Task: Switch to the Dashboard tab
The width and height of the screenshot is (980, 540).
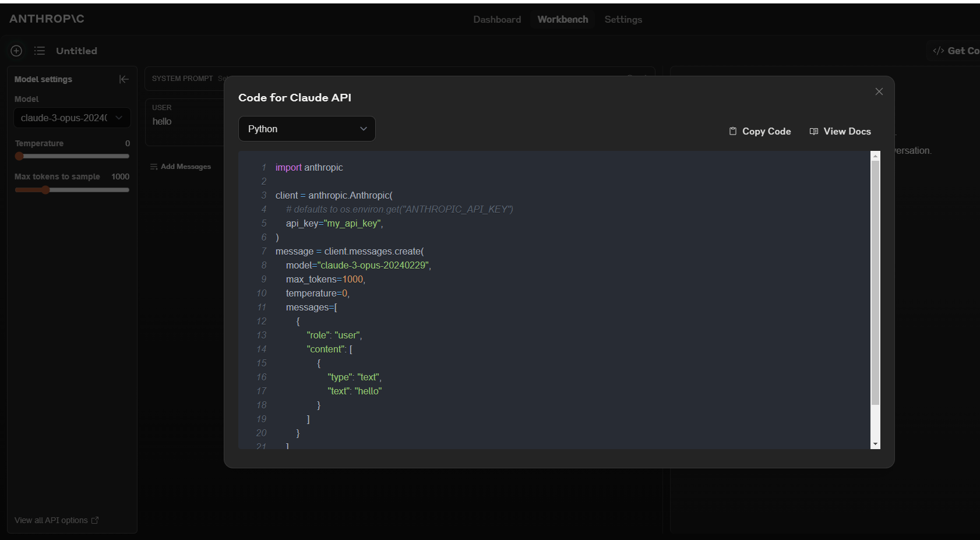Action: point(497,19)
